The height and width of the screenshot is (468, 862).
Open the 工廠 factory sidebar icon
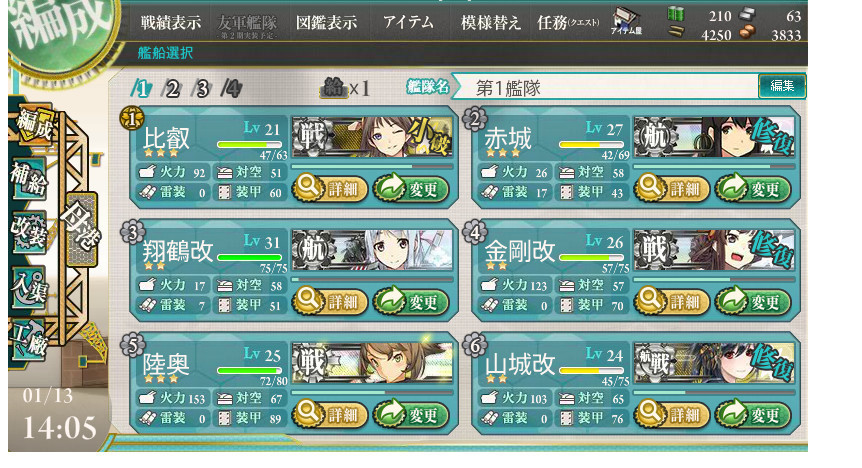click(29, 339)
